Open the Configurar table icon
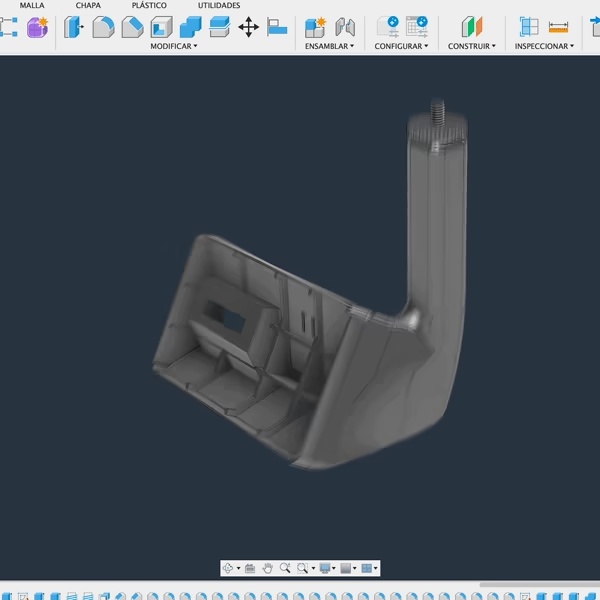 (417, 27)
